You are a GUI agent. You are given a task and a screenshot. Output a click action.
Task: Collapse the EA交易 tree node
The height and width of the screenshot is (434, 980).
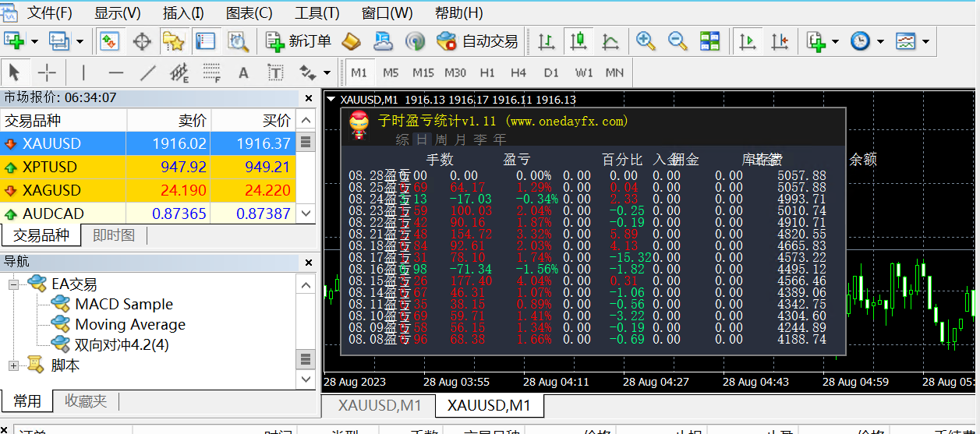pyautogui.click(x=13, y=284)
